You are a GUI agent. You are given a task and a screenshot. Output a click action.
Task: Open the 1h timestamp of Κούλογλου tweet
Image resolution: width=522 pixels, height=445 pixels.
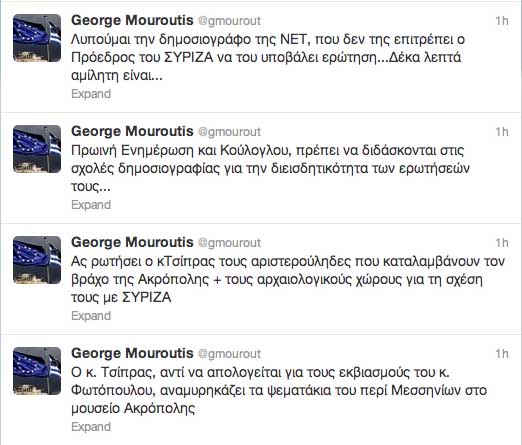502,132
